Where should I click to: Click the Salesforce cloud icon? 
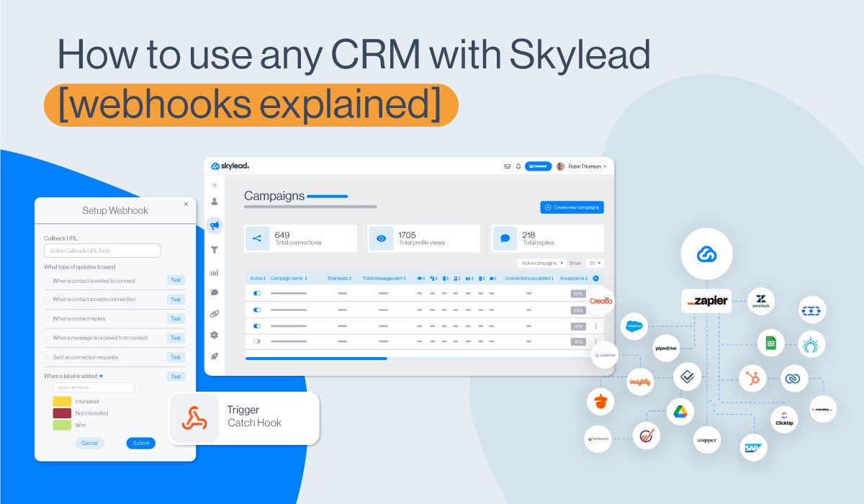634,325
